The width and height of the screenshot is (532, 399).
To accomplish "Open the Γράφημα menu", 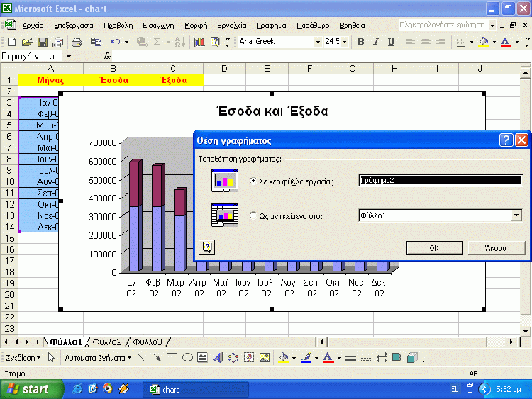I will point(272,26).
